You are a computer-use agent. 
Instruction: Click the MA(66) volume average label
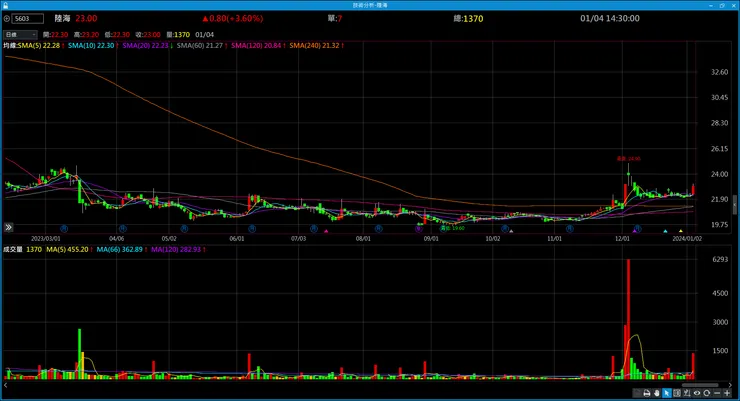(x=119, y=250)
